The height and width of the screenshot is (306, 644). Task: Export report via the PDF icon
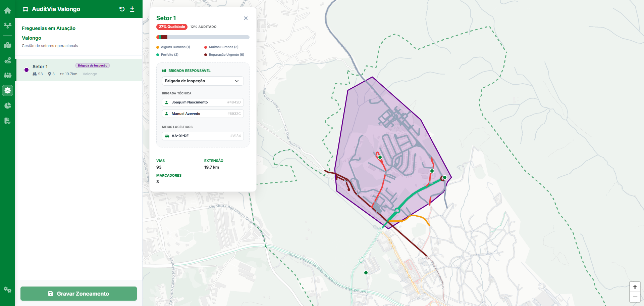click(7, 121)
